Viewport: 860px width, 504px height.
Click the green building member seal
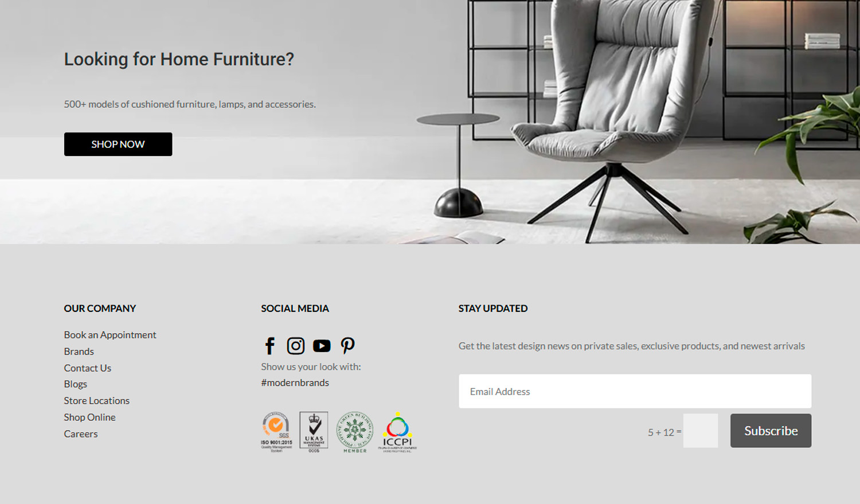click(x=355, y=432)
